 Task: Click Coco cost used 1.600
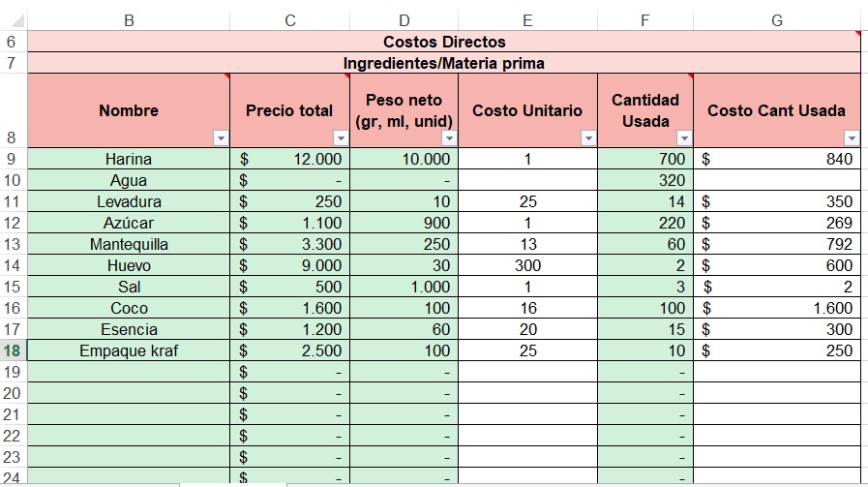coord(777,308)
